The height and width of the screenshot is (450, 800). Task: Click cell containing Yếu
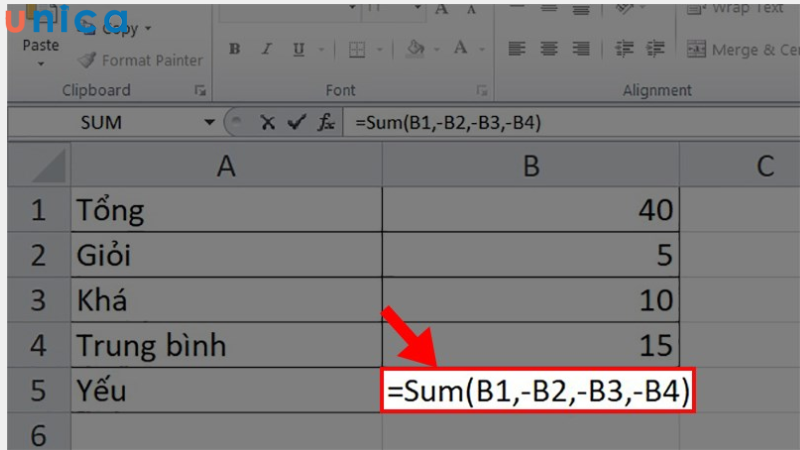227,390
